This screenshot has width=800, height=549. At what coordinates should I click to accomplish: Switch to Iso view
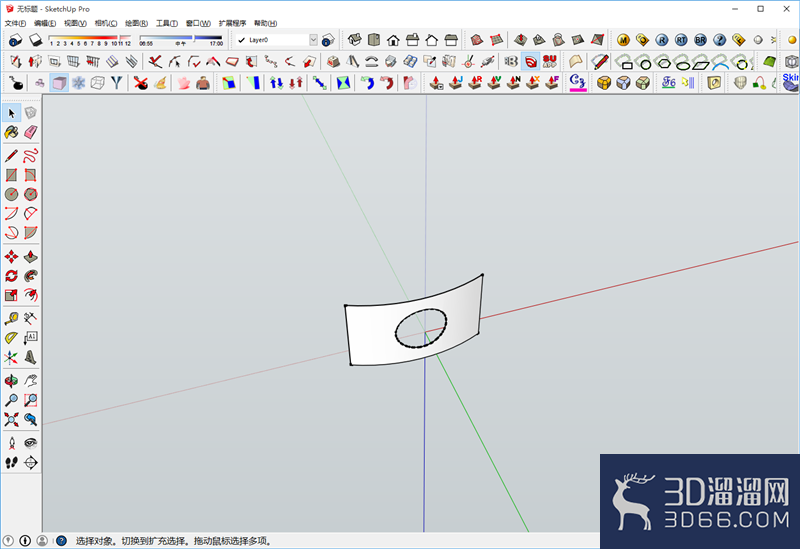tap(355, 40)
